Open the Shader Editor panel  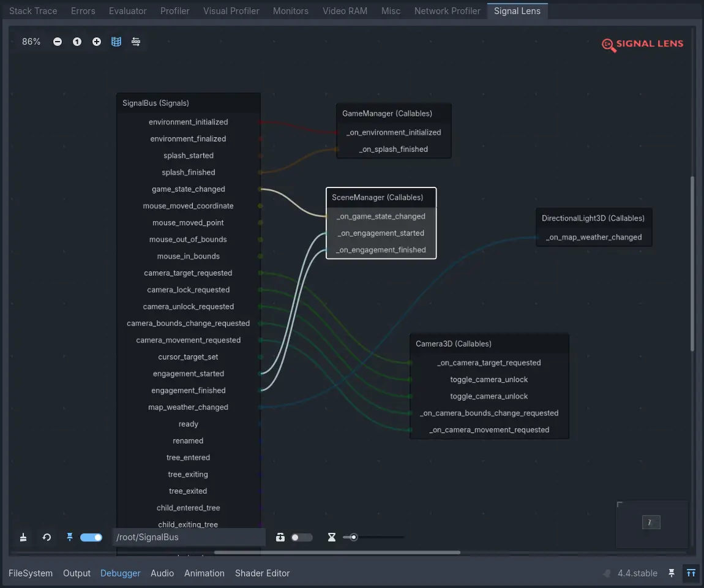pos(262,573)
